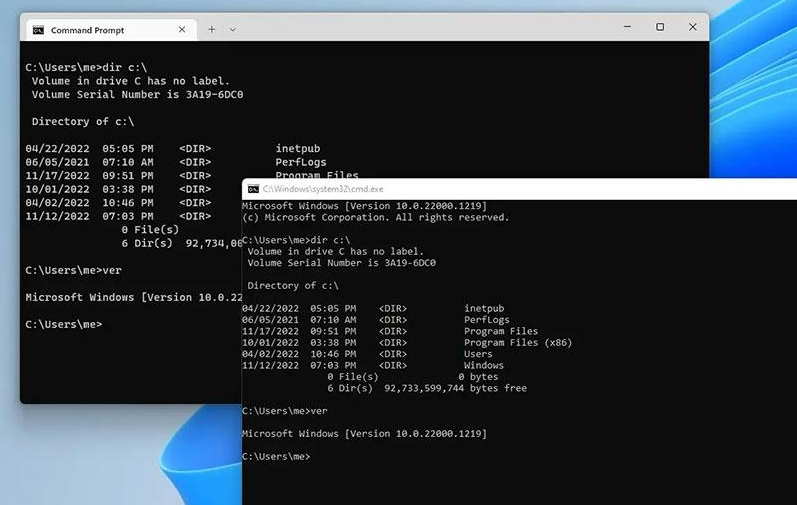Click the version output line after 'ver' in cmd.exe

pos(364,433)
